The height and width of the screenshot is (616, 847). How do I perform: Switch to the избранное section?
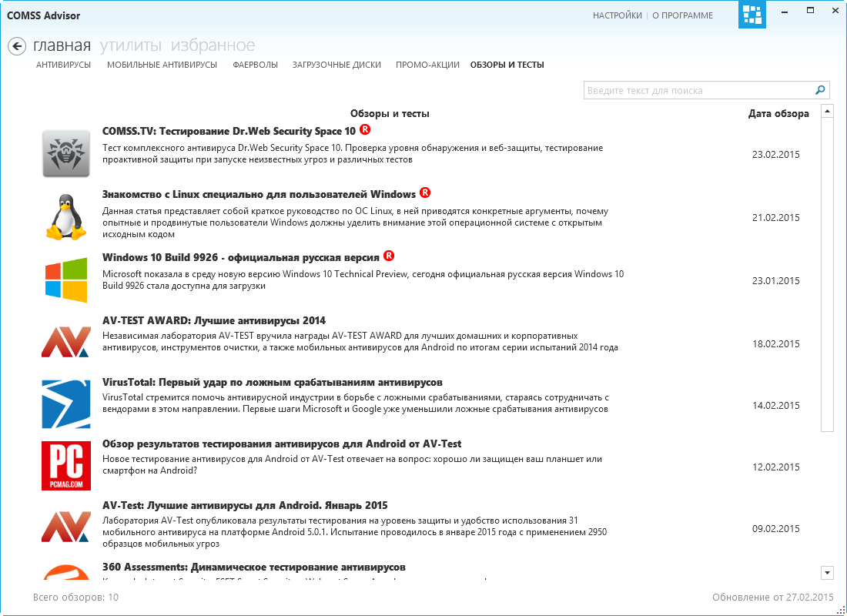pos(213,45)
